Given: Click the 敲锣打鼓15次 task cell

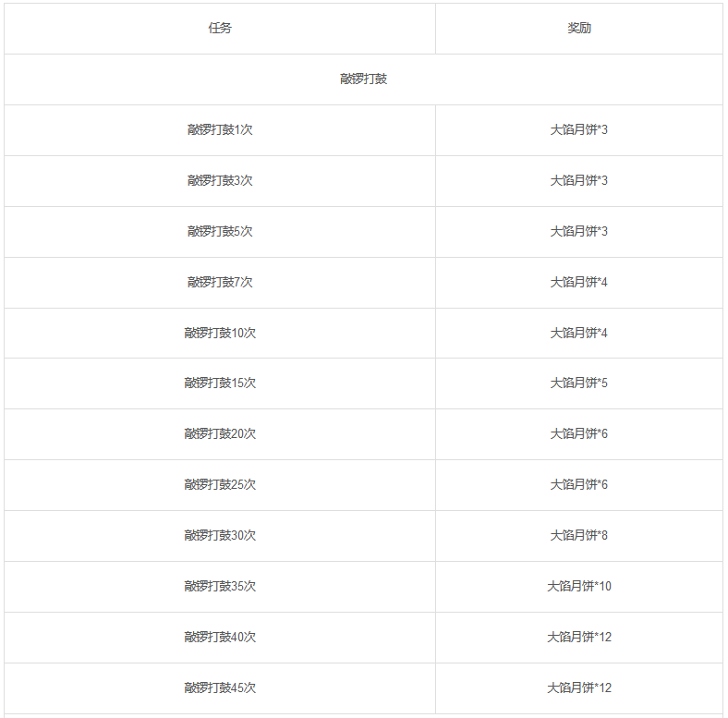Looking at the screenshot, I should coord(220,383).
